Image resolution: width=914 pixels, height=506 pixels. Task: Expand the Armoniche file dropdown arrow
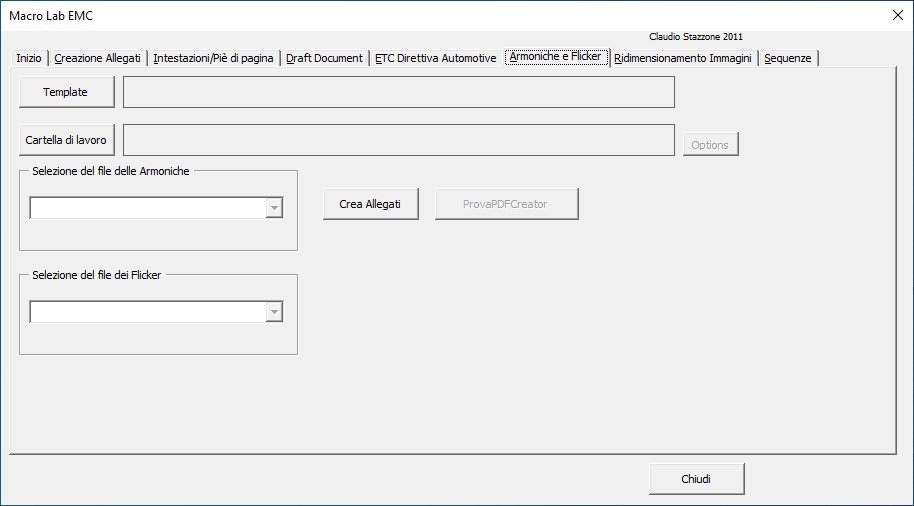coord(274,208)
